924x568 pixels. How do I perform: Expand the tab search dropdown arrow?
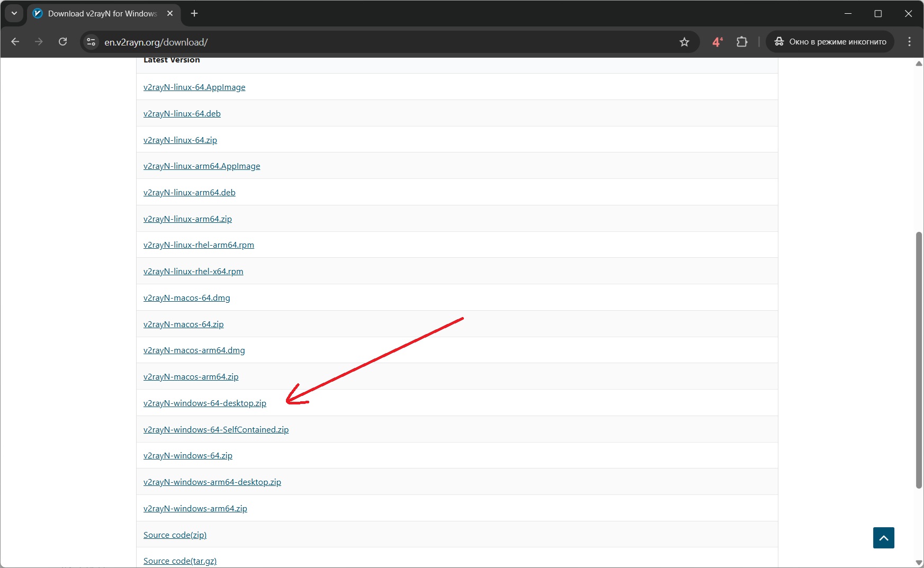coord(14,14)
